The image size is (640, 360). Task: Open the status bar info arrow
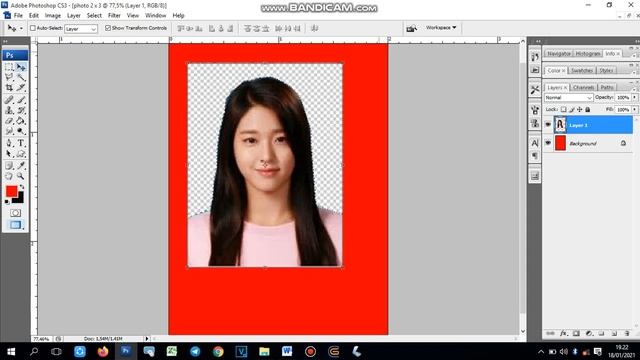(147, 338)
